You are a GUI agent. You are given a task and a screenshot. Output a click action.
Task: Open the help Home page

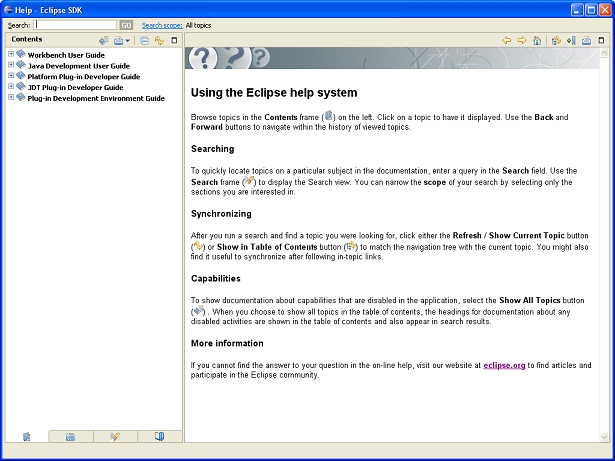coord(537,40)
